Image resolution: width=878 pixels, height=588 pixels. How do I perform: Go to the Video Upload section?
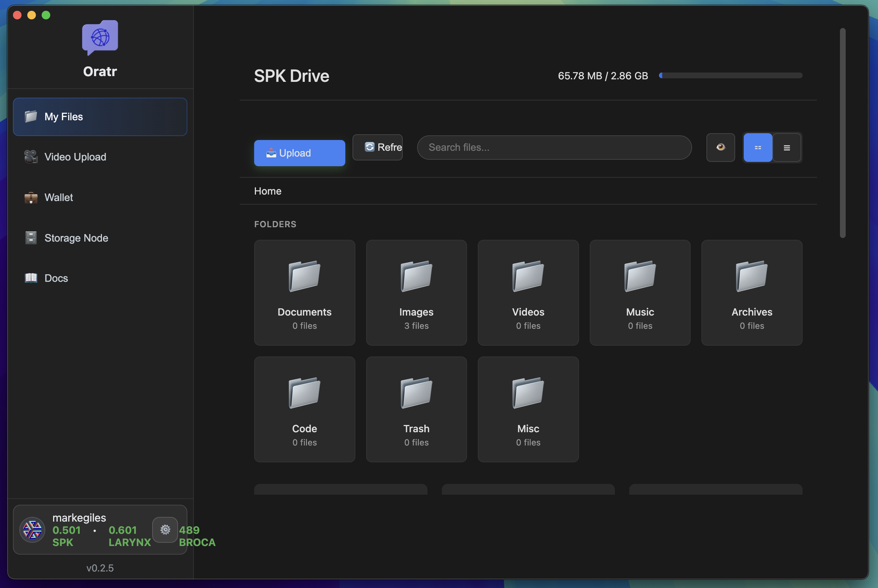[75, 157]
